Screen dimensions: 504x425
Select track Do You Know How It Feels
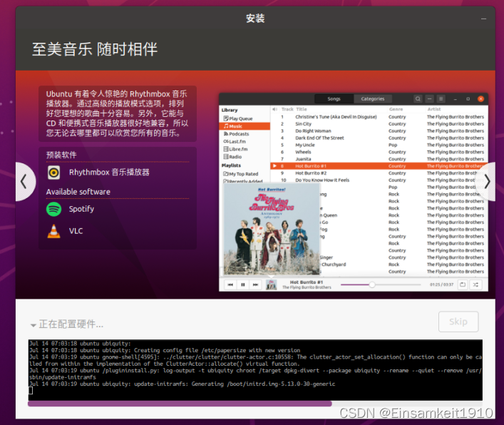tap(322, 180)
